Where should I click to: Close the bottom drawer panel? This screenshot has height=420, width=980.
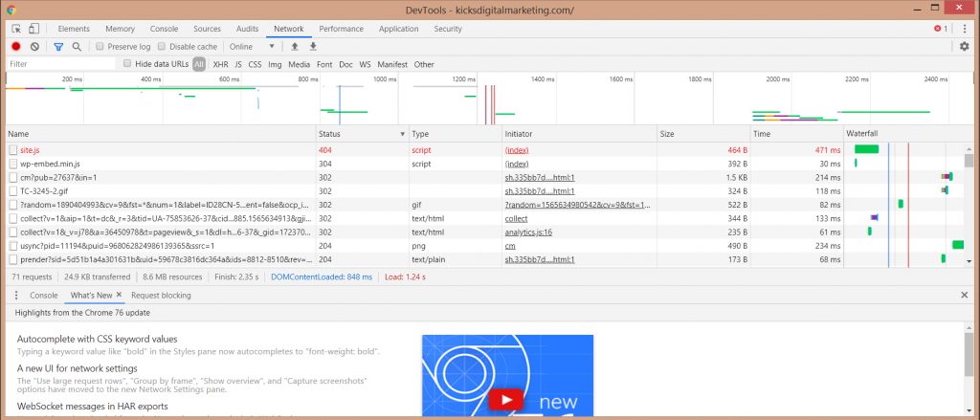coord(965,295)
